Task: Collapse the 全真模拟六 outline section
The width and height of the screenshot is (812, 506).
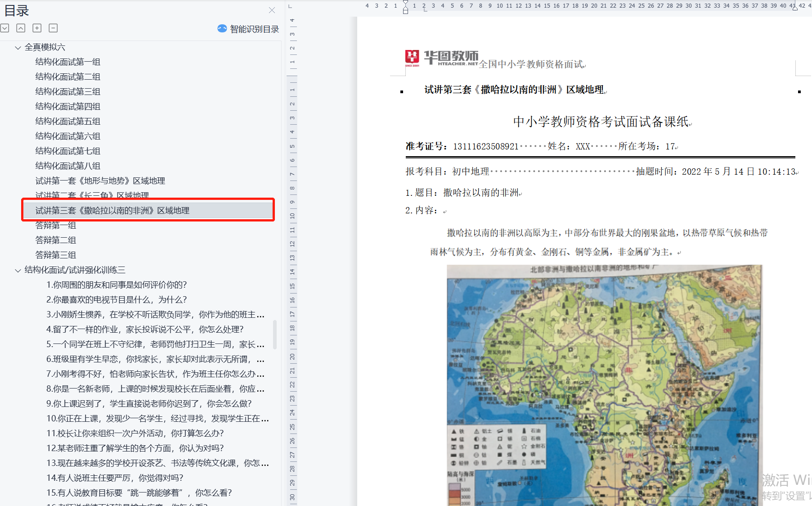Action: point(18,48)
